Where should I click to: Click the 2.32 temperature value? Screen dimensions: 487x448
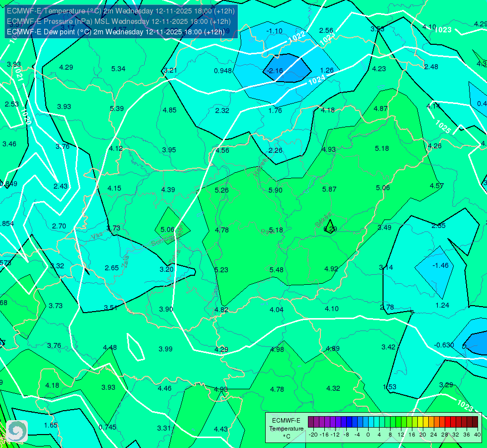coord(222,111)
